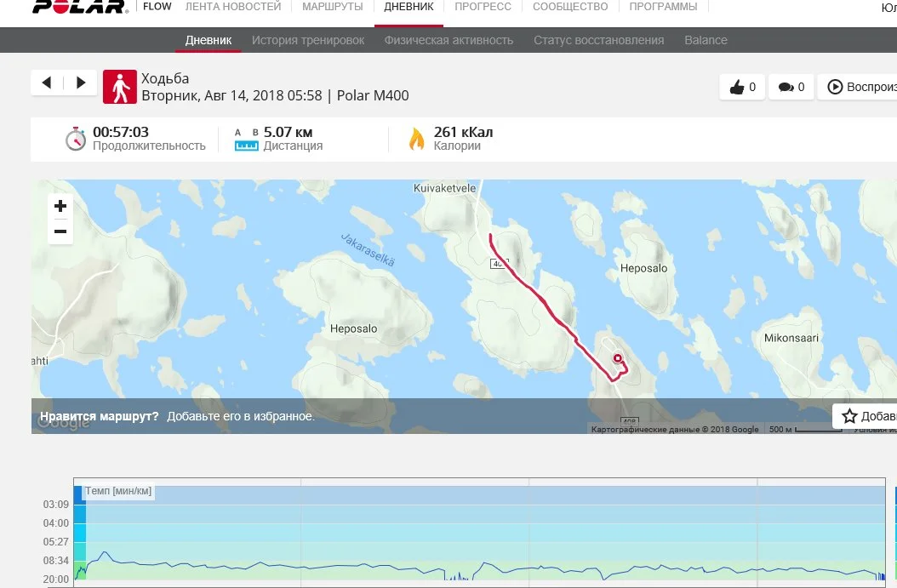This screenshot has height=588, width=897.
Task: Switch to Статус восстановления sub-tab
Action: tap(599, 40)
